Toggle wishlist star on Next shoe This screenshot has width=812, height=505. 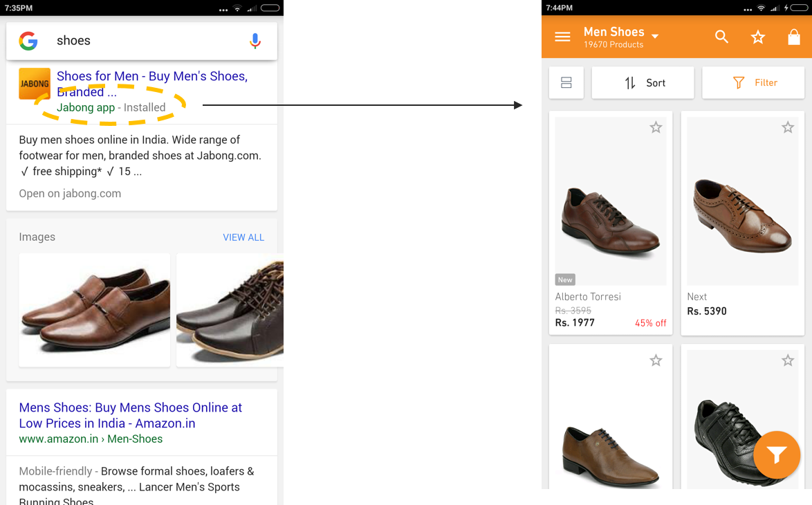(788, 127)
